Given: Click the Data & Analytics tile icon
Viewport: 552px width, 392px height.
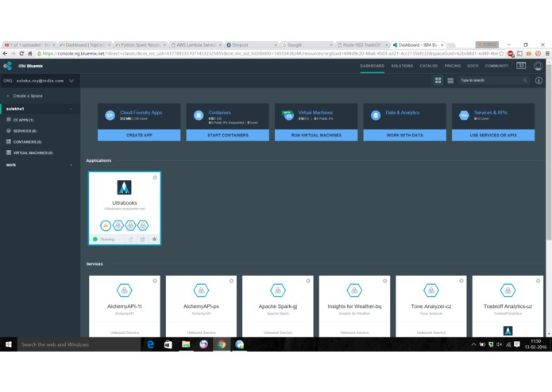Looking at the screenshot, I should (x=376, y=115).
